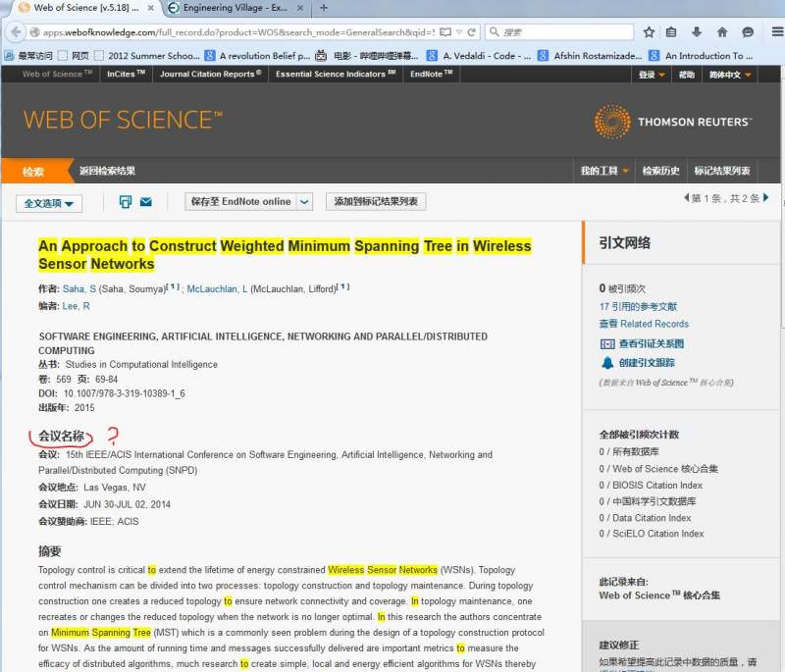Open EndNote in the top navigation

[431, 74]
